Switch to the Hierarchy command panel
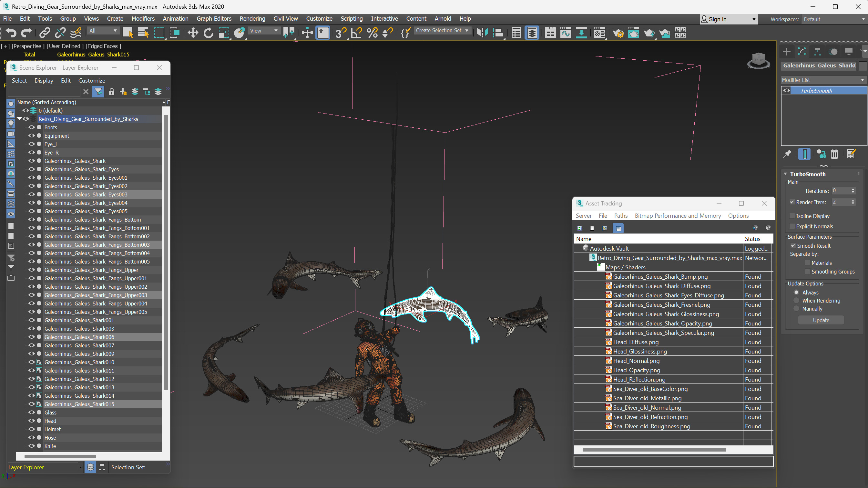This screenshot has width=868, height=488. pos(817,52)
